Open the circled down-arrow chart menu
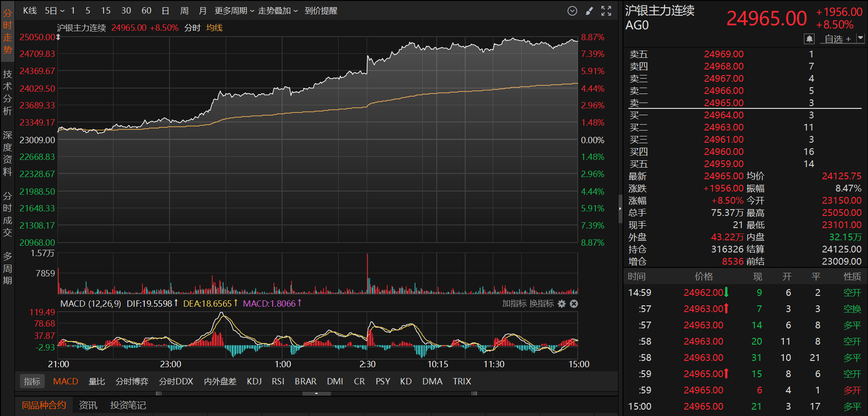Viewport: 868px width, 416px height. 572,11
